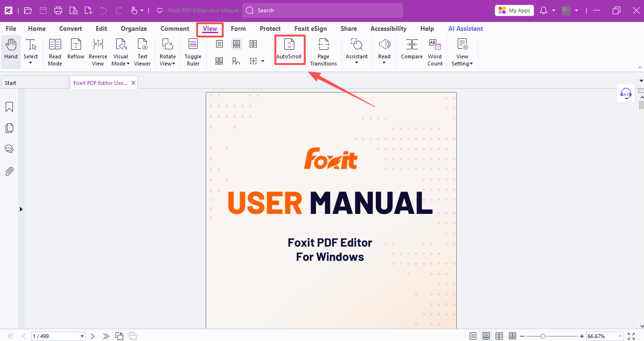Toggle facing view in status bar
This screenshot has width=644, height=341.
tap(499, 336)
